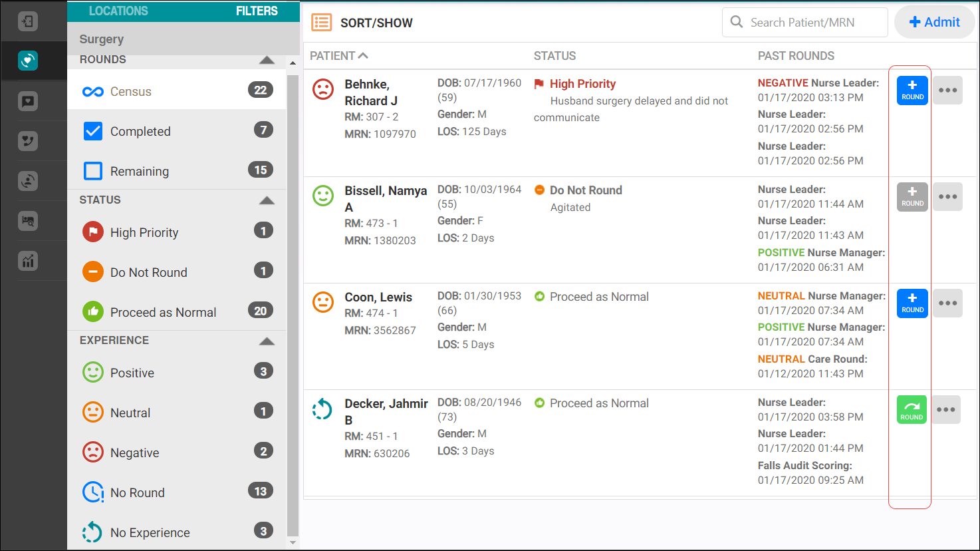
Task: Filter by High Priority status
Action: tap(144, 232)
